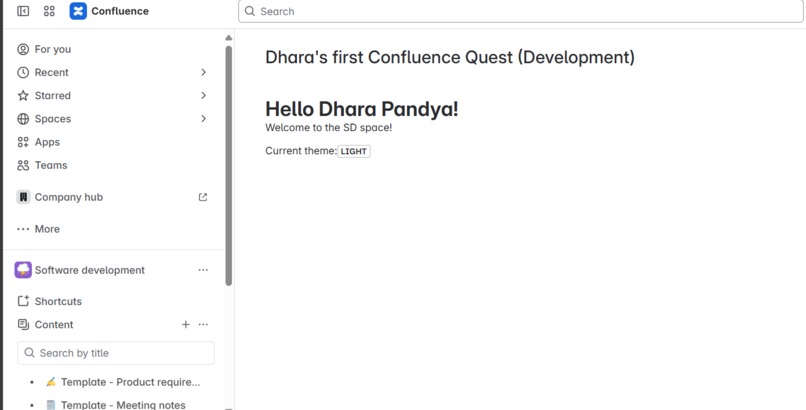Click the LIGHT theme badge
806x410 pixels.
tap(354, 152)
